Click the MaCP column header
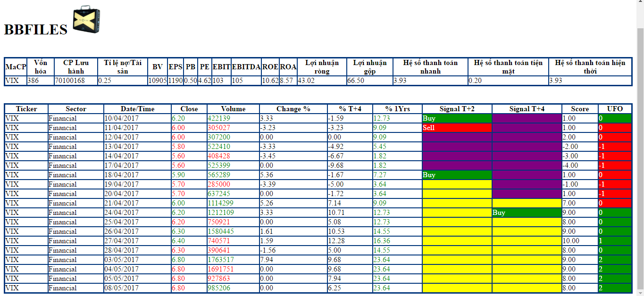Image resolution: width=644 pixels, height=296 pixels. click(16, 67)
